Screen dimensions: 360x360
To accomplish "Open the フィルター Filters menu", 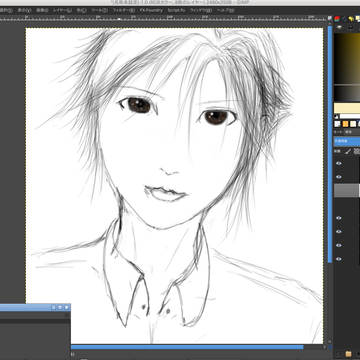I will tap(124, 10).
